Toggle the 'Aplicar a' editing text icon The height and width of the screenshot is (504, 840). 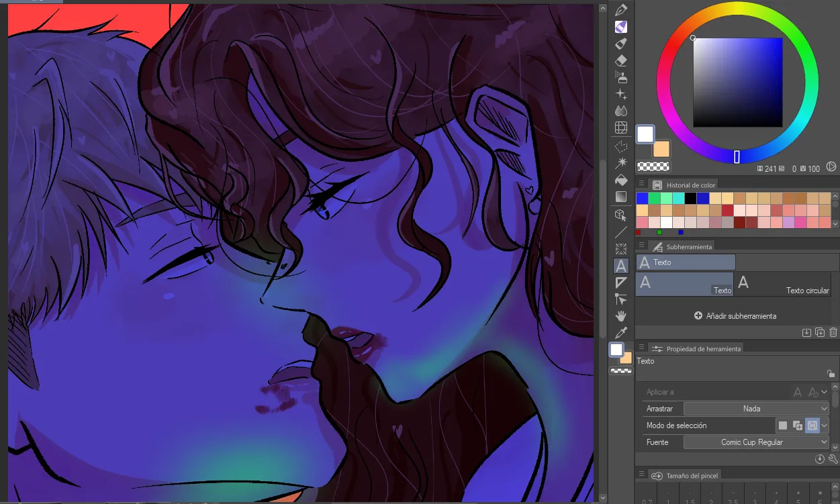(812, 392)
